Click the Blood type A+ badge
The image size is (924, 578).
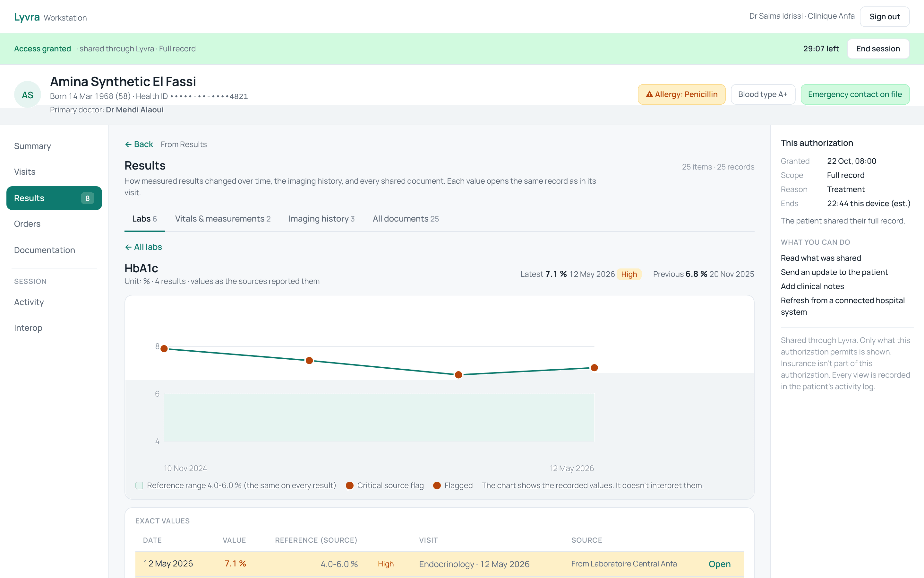(763, 94)
